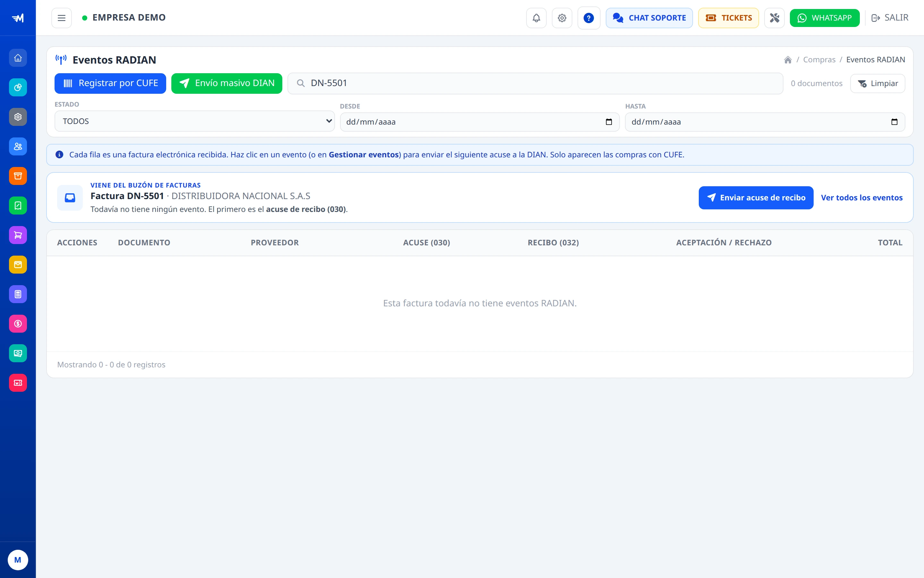The height and width of the screenshot is (578, 924).
Task: Open settings gear in top bar
Action: tap(562, 18)
